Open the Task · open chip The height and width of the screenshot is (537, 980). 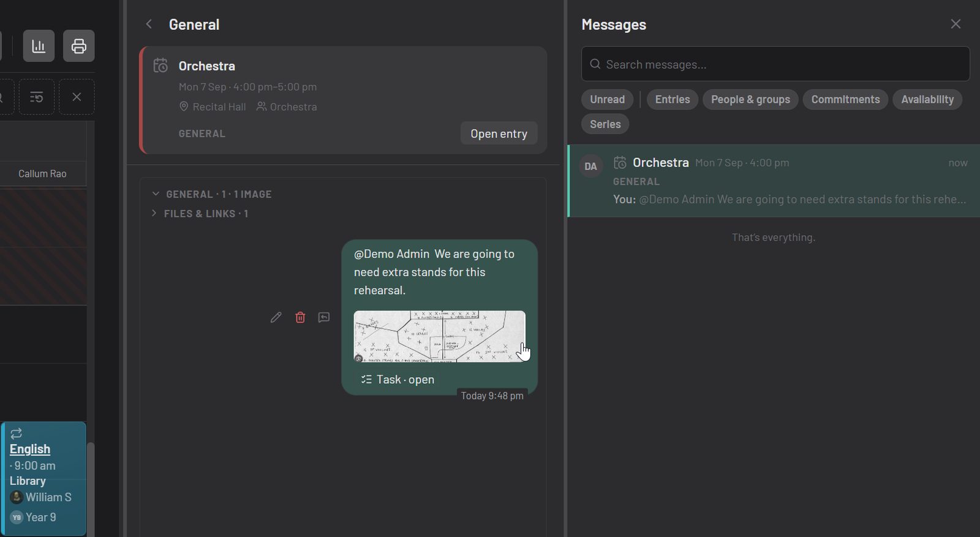click(x=398, y=380)
